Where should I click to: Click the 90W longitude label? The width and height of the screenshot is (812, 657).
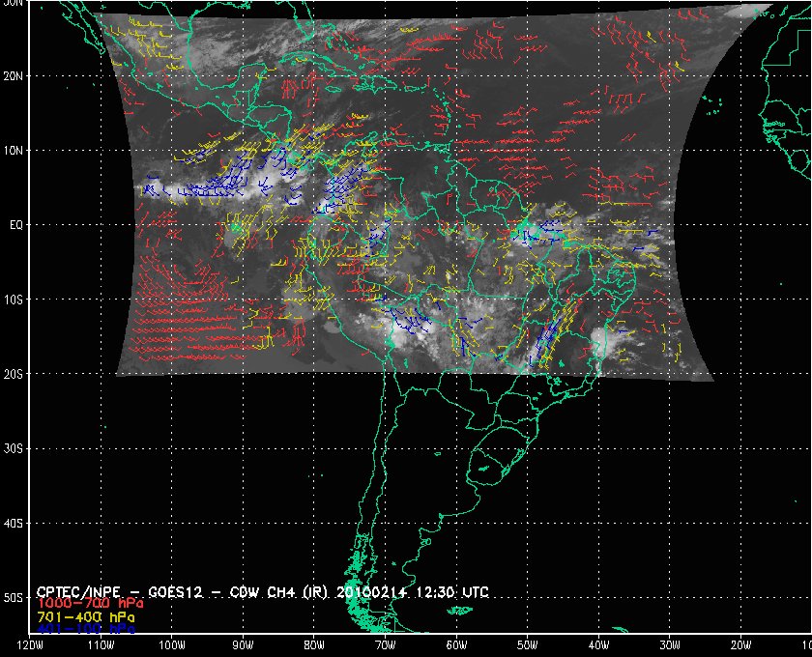[243, 644]
